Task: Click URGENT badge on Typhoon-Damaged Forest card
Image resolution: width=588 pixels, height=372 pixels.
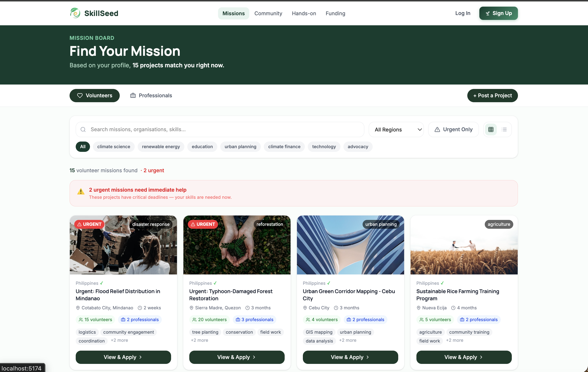Action: click(x=203, y=224)
